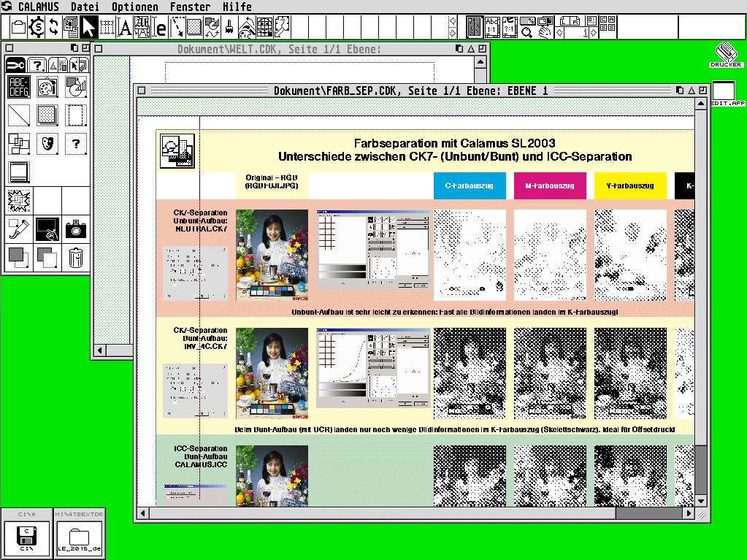Select the large letter A text tool

pos(125,28)
